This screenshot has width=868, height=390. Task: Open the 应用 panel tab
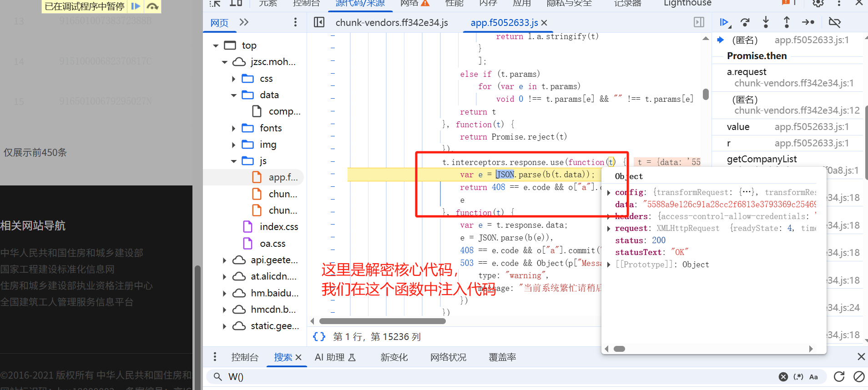pos(522,3)
